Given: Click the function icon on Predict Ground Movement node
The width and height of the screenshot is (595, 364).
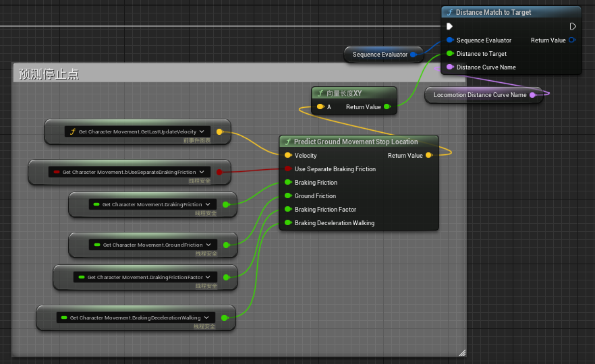Looking at the screenshot, I should 287,142.
